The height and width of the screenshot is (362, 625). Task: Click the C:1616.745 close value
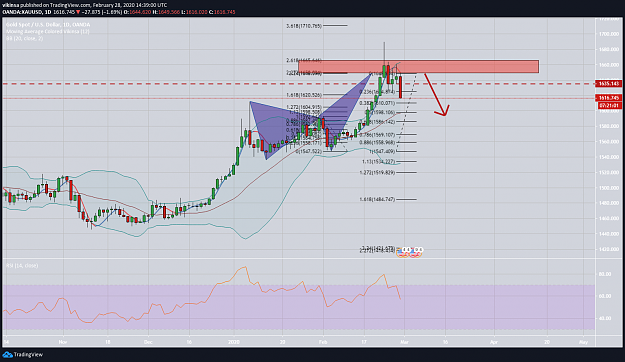click(222, 12)
